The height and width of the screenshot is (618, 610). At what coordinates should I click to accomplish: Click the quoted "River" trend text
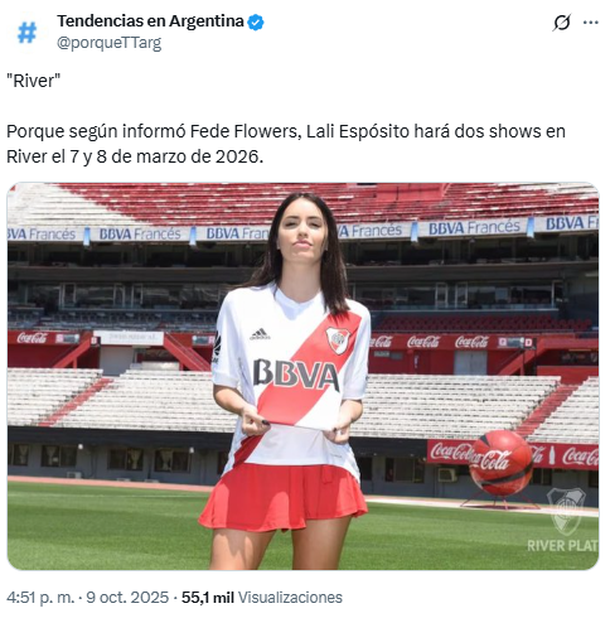pos(33,81)
